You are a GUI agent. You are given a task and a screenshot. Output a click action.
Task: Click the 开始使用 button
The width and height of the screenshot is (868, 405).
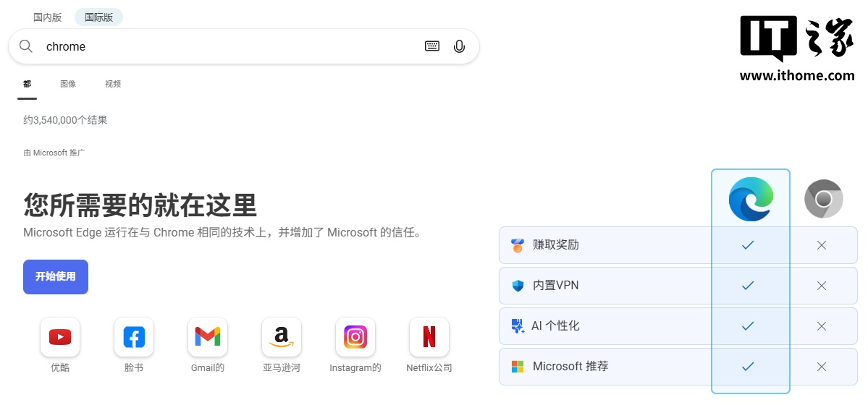click(56, 277)
